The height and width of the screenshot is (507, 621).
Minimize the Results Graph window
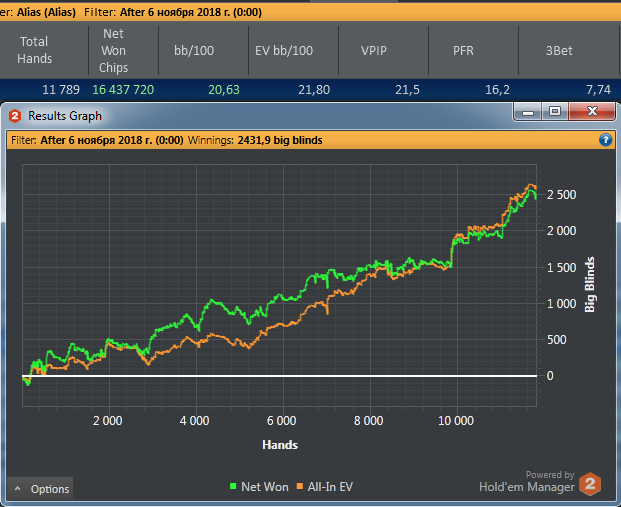(528, 112)
